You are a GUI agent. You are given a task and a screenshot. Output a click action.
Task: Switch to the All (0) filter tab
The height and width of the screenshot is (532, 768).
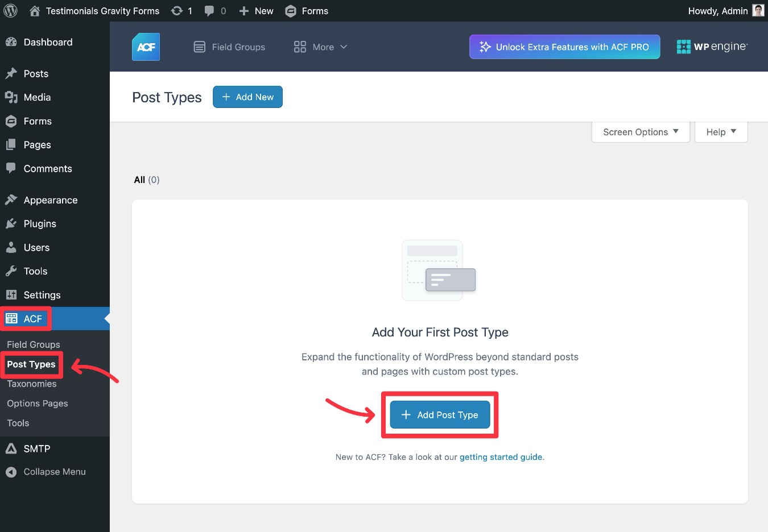tap(146, 180)
